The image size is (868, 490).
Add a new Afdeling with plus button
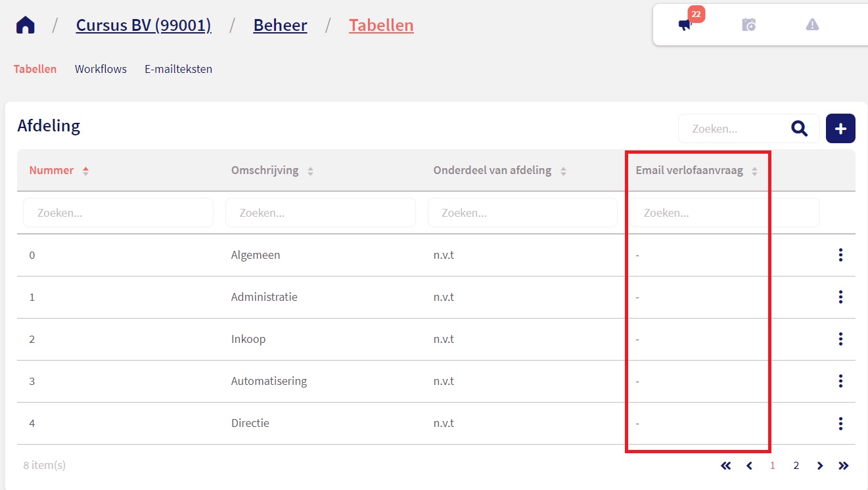click(x=840, y=129)
